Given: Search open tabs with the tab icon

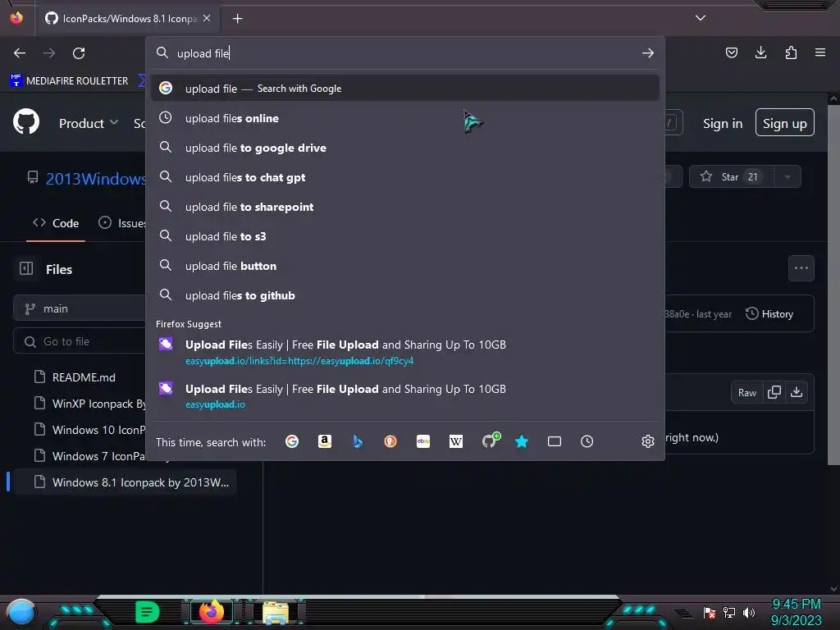Looking at the screenshot, I should [555, 441].
